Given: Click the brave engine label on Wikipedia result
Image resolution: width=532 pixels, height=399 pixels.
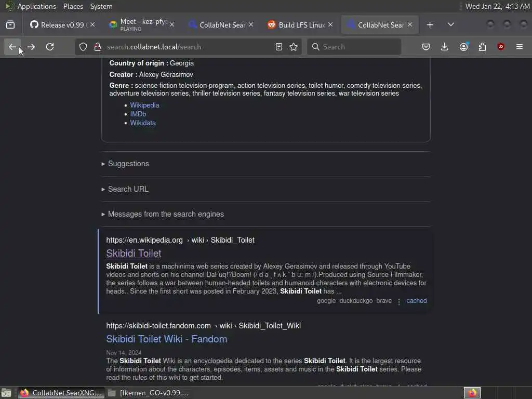Looking at the screenshot, I should 384,301.
